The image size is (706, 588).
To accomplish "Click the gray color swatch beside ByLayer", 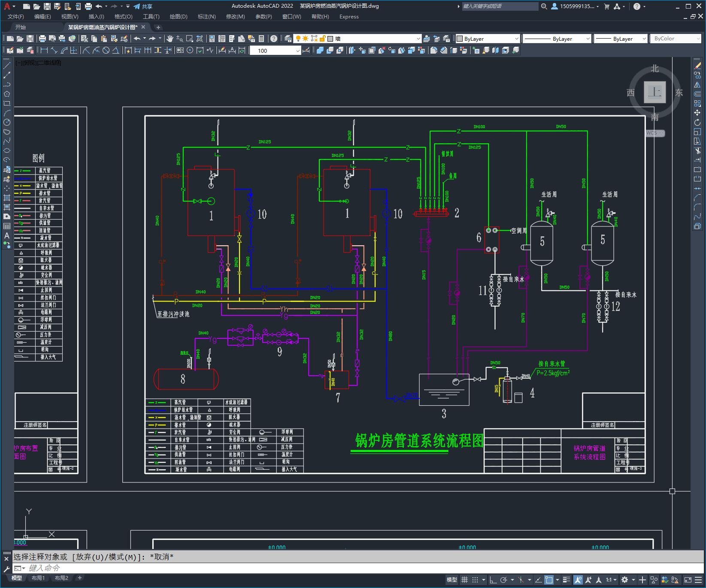I will click(x=460, y=39).
